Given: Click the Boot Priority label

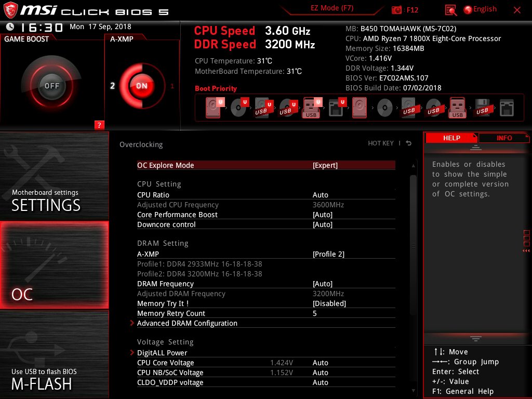Looking at the screenshot, I should coord(216,88).
